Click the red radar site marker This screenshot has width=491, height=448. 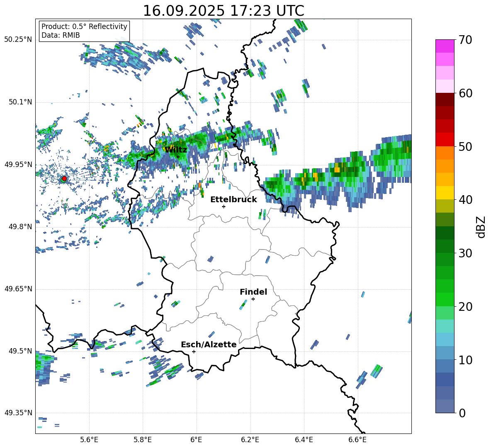[x=64, y=178]
